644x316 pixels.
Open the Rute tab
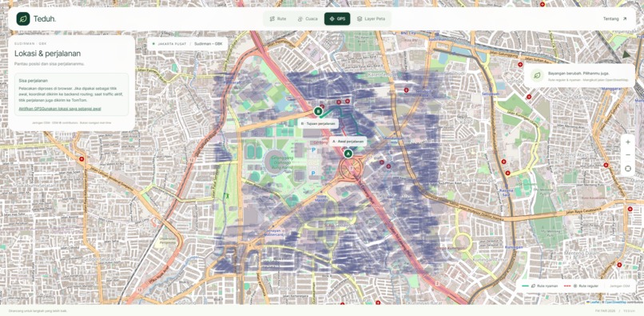pyautogui.click(x=278, y=19)
